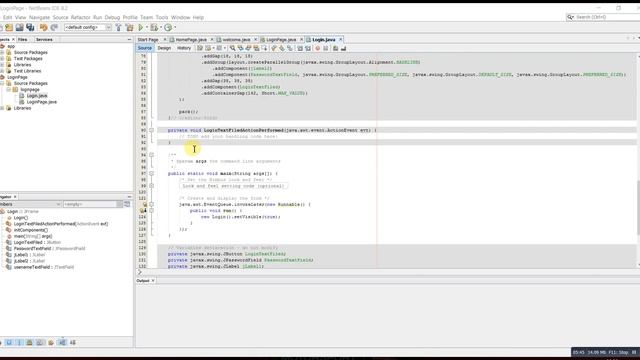Switch to the Design view button
Image resolution: width=640 pixels, height=360 pixels.
point(164,48)
